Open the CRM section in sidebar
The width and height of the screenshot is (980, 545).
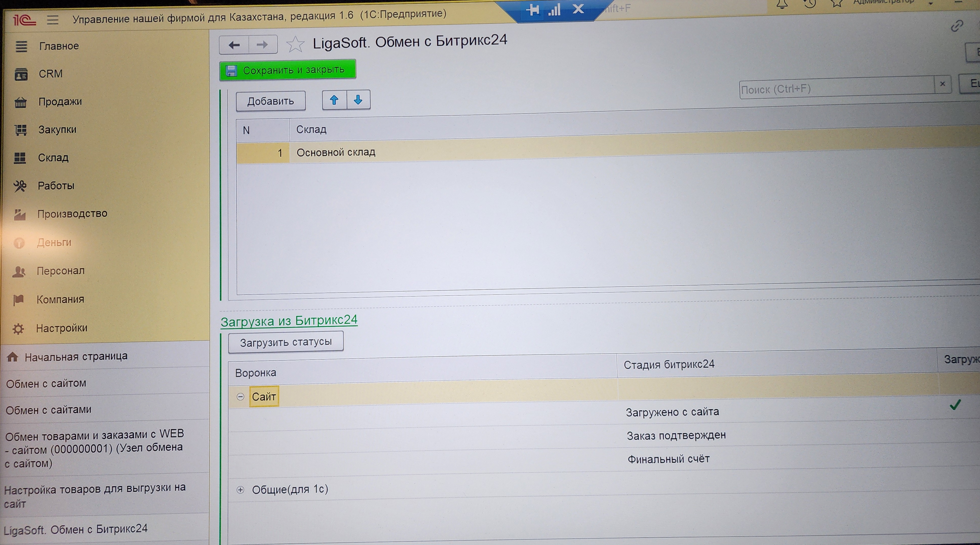click(x=50, y=74)
